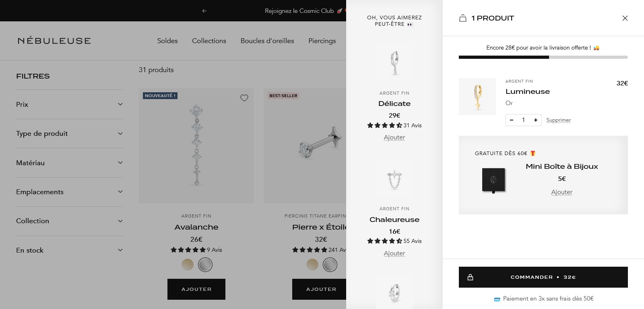Click the back arrow in announcement bar

click(x=204, y=11)
